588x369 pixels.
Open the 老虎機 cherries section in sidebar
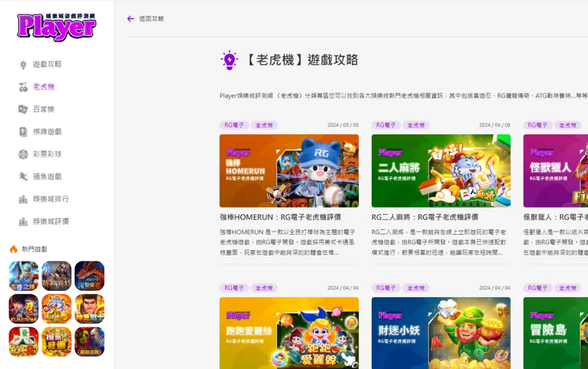22,86
